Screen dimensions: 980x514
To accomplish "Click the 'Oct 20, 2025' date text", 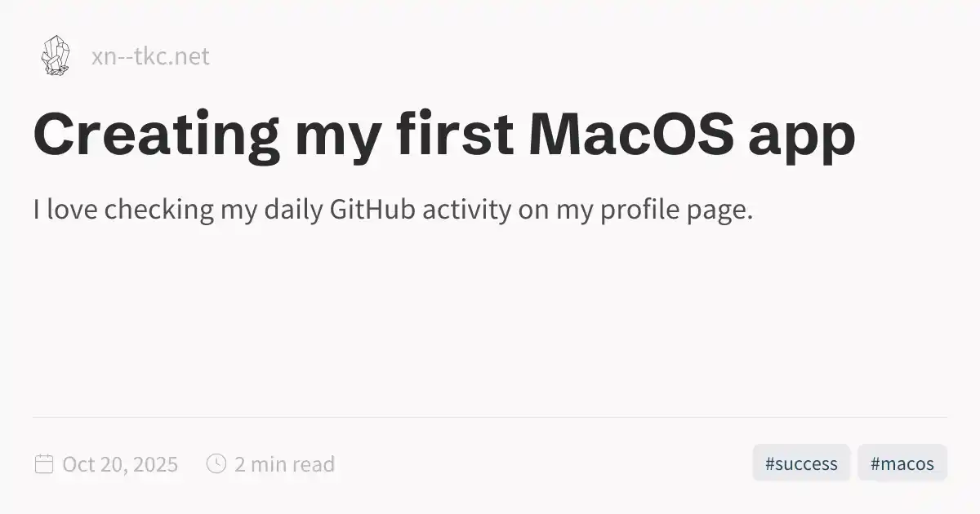I will tap(120, 465).
